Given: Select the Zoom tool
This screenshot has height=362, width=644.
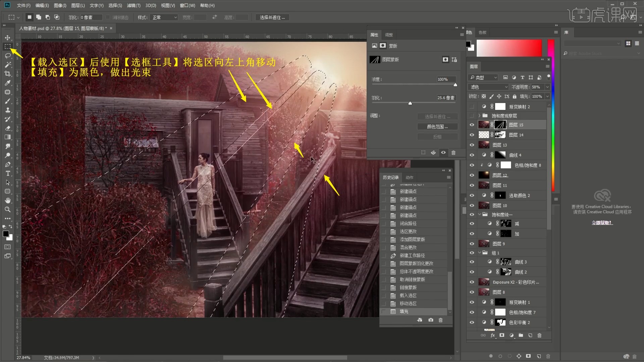Looking at the screenshot, I should 7,209.
